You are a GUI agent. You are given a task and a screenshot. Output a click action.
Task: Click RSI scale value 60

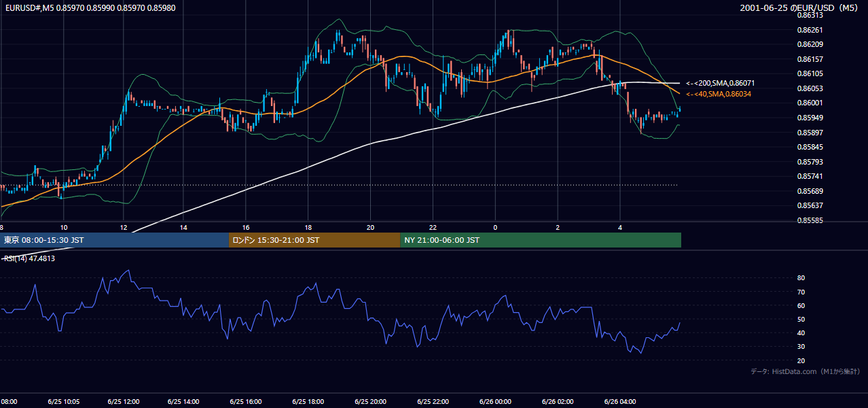(801, 305)
